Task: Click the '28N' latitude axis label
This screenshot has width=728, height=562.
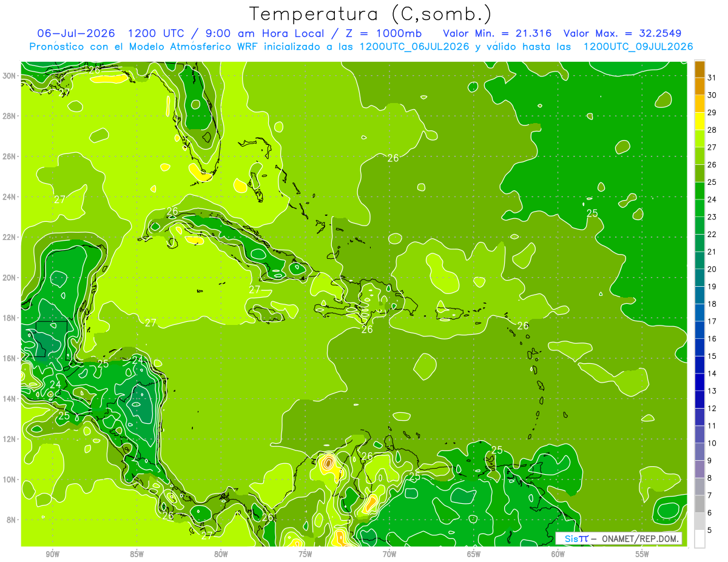Action: tap(10, 116)
